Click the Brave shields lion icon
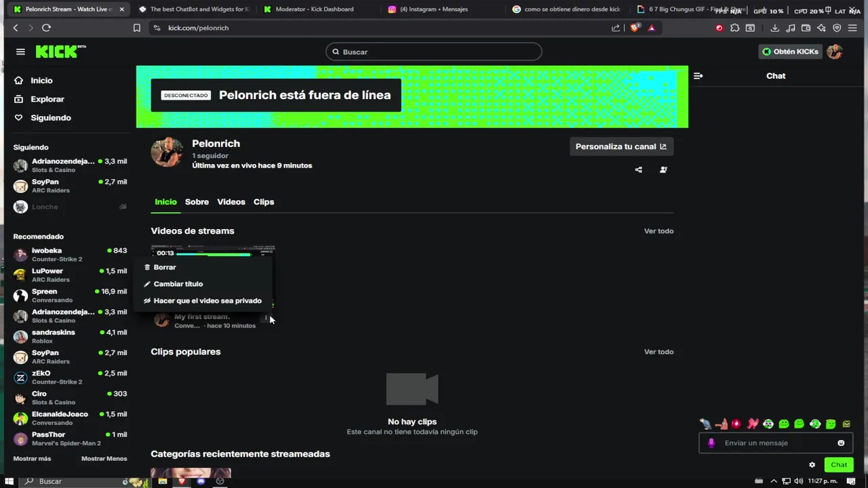 (x=635, y=28)
